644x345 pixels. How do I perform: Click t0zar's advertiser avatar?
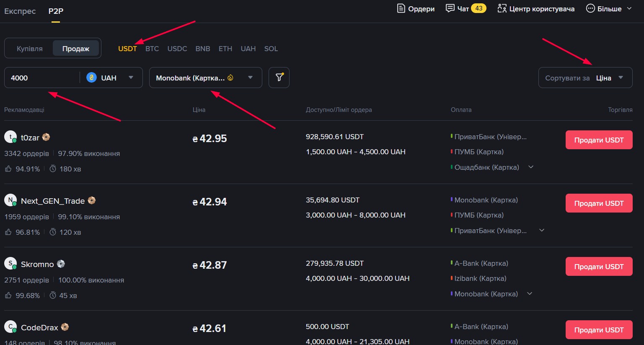click(10, 137)
